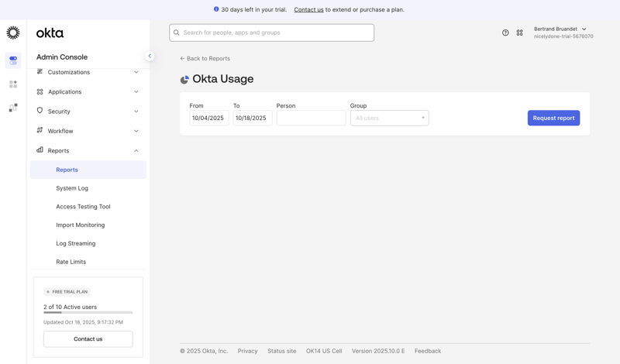Click 'nicelydone-trial-5676070' org name text
The image size is (620, 364).
[x=563, y=36]
